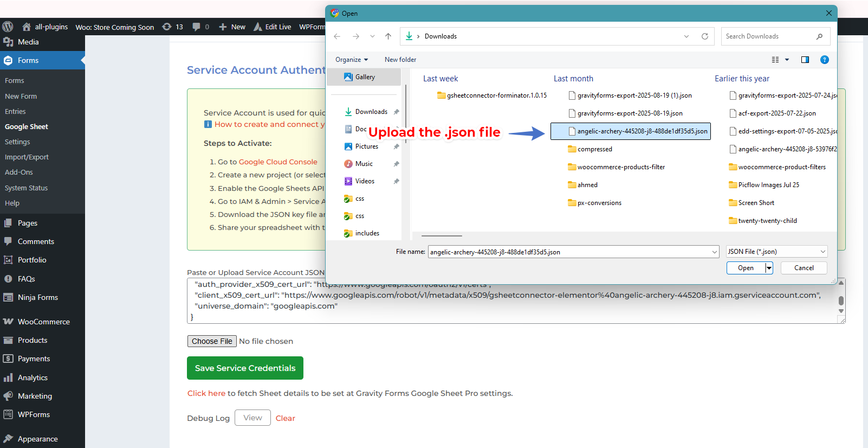
Task: Expand the File name history dropdown
Action: click(715, 252)
